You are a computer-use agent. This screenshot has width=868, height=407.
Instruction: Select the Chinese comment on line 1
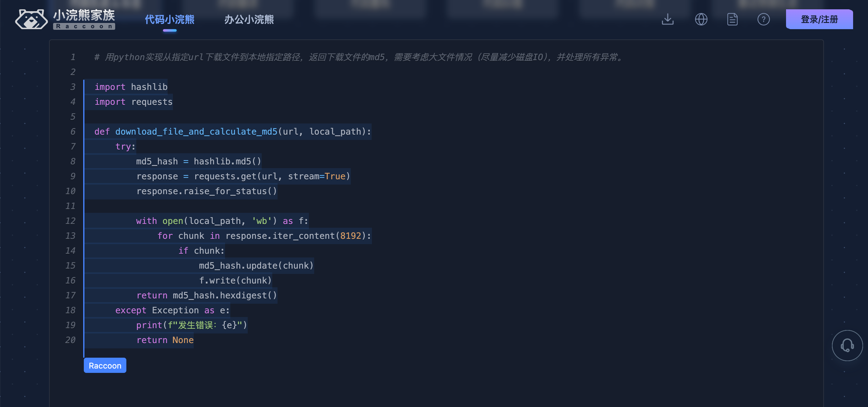[357, 57]
